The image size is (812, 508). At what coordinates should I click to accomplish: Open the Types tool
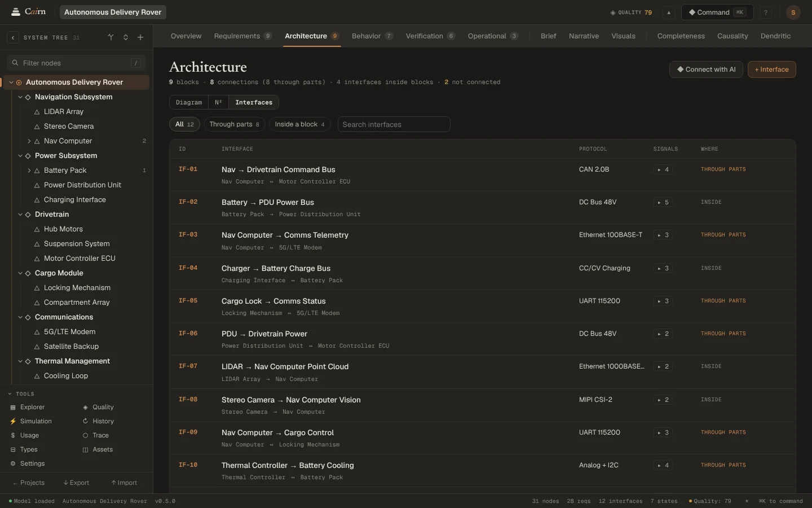coord(24,449)
